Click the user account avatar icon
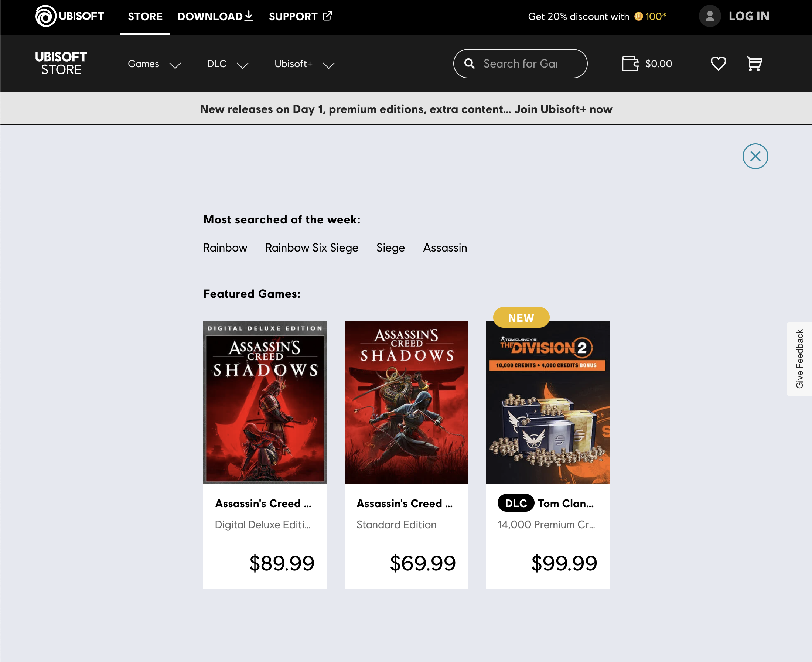 (x=710, y=16)
